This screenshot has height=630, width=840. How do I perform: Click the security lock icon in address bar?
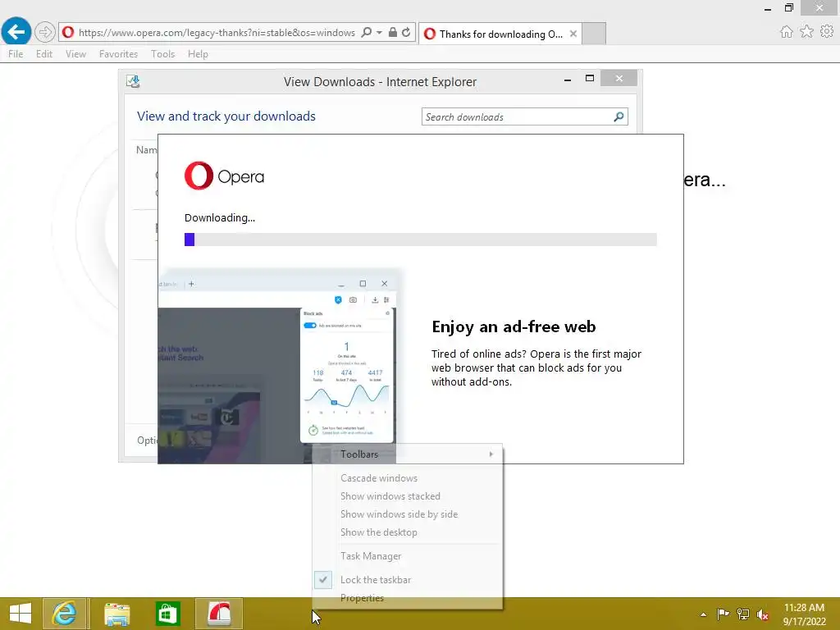pyautogui.click(x=393, y=32)
